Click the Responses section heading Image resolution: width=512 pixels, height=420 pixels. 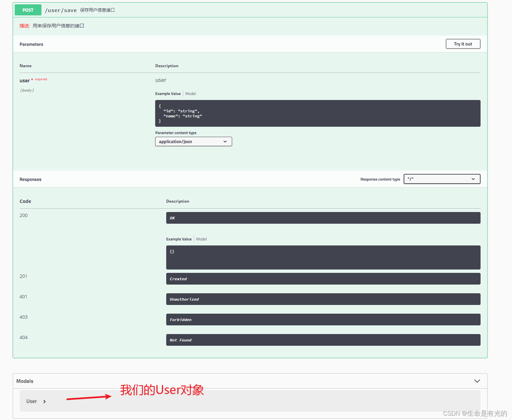pos(30,179)
